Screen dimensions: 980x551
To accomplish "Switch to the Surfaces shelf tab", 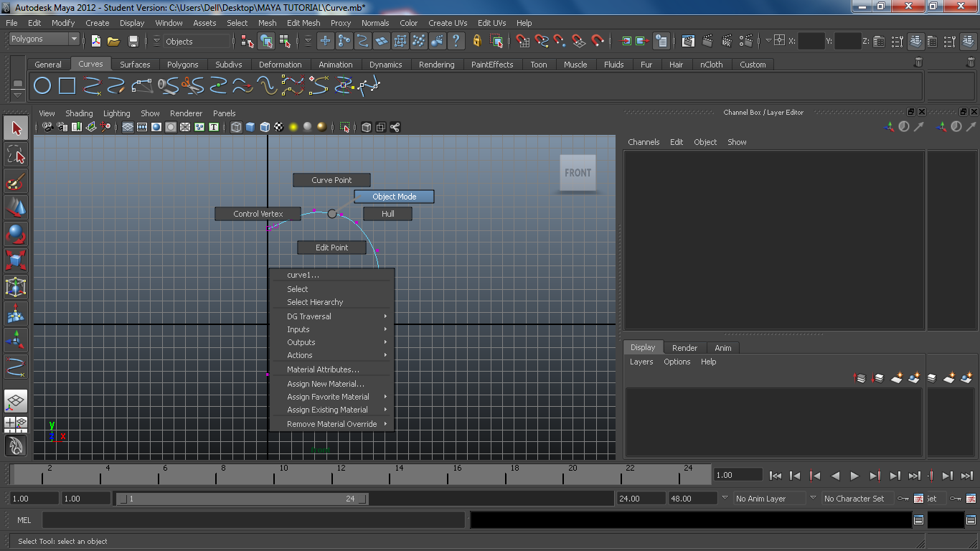I will [x=135, y=65].
